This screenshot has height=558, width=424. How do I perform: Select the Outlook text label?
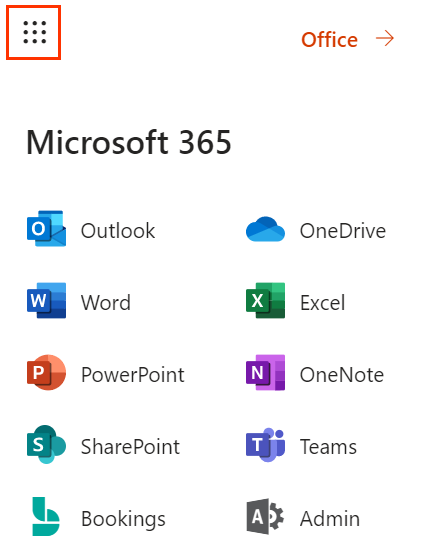(x=118, y=231)
